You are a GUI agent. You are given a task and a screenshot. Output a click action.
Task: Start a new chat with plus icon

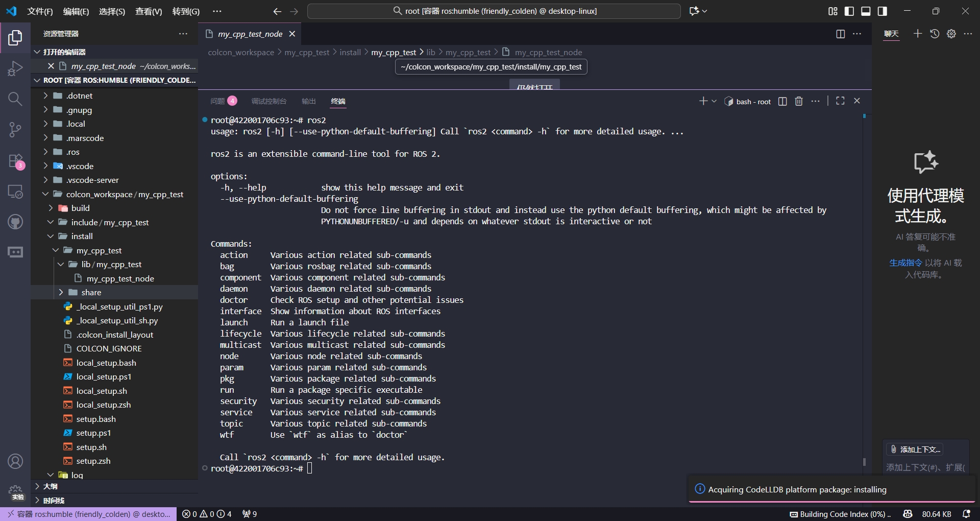pos(918,34)
